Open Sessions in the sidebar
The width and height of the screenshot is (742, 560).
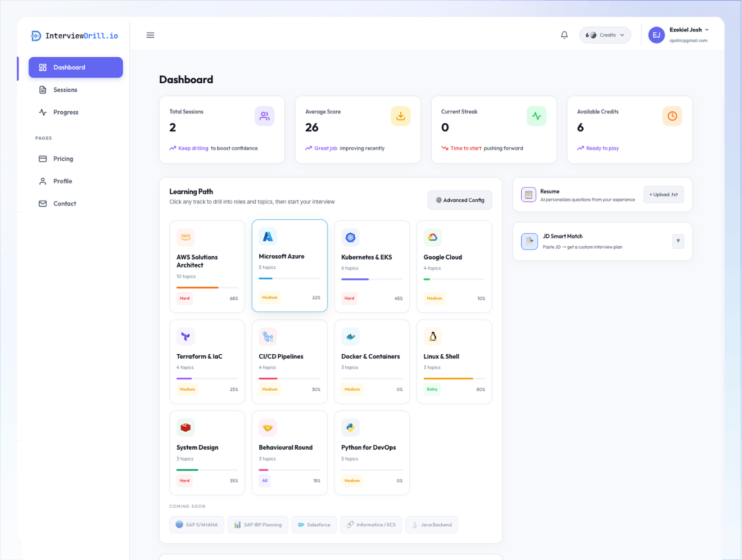pyautogui.click(x=65, y=90)
